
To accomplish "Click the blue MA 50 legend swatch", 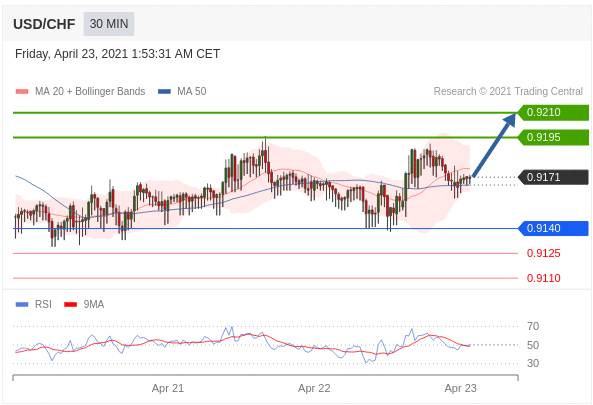I will (165, 92).
